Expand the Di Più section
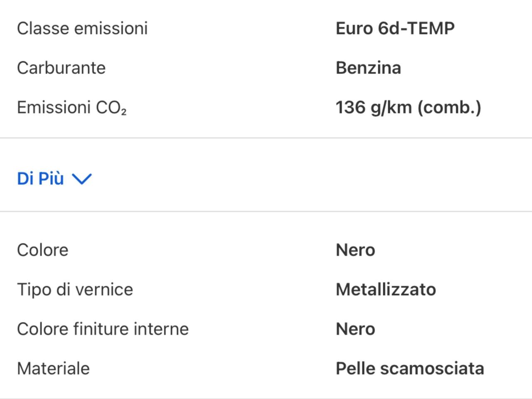This screenshot has height=399, width=532. pyautogui.click(x=54, y=178)
